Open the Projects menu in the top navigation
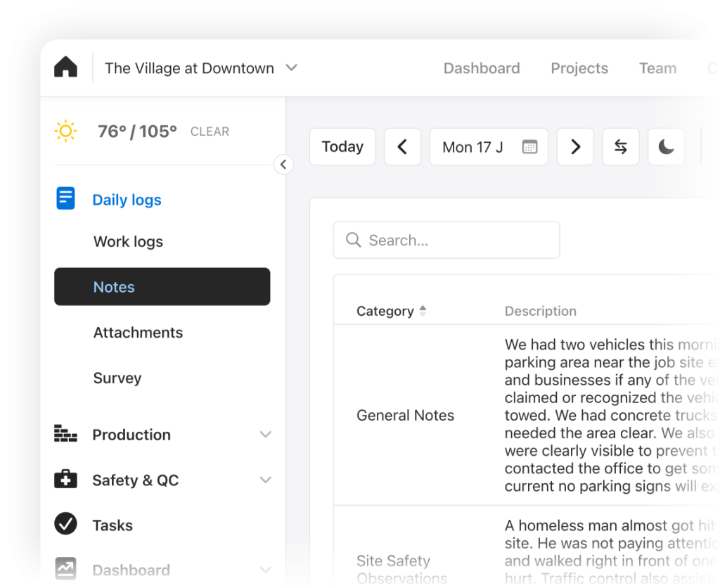 [x=579, y=68]
